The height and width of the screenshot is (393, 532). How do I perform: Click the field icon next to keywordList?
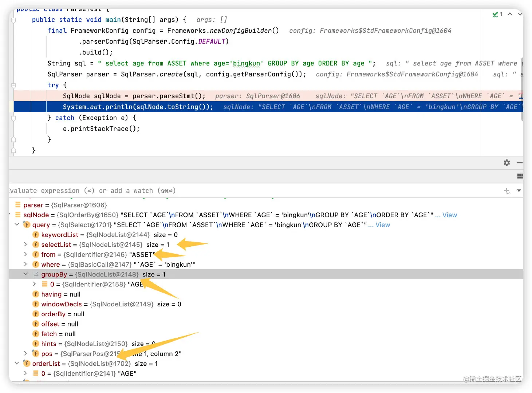(36, 235)
